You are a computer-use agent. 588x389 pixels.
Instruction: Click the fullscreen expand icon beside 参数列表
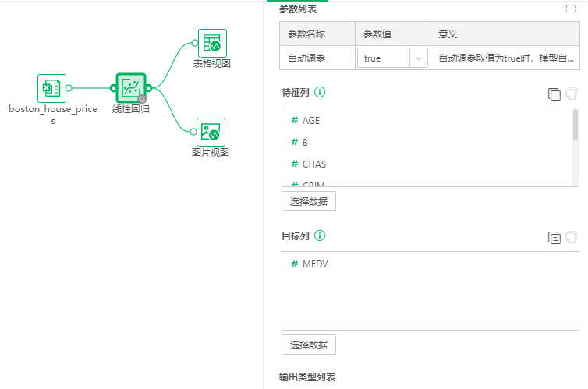[570, 9]
